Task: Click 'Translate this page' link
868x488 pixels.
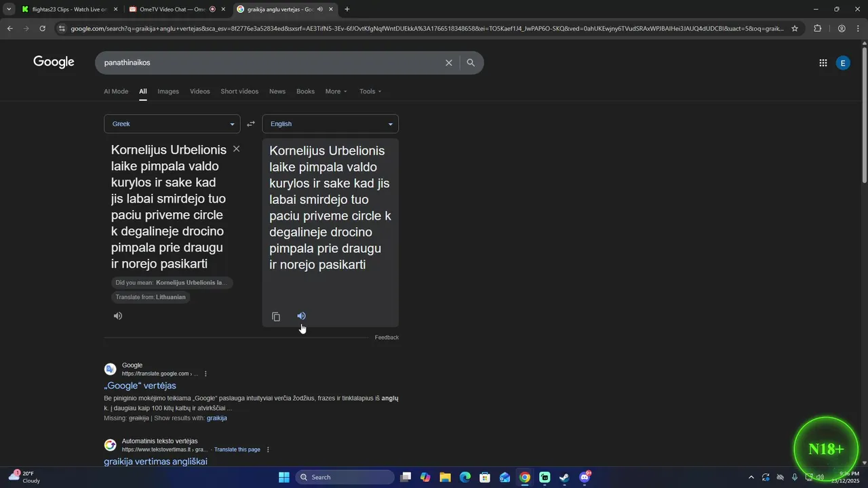Action: 237,449
